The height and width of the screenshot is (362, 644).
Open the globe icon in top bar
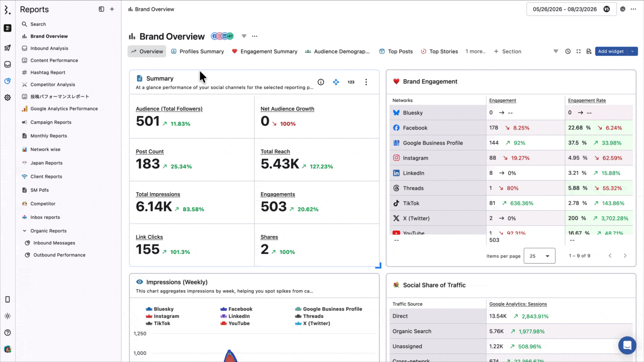623,9
